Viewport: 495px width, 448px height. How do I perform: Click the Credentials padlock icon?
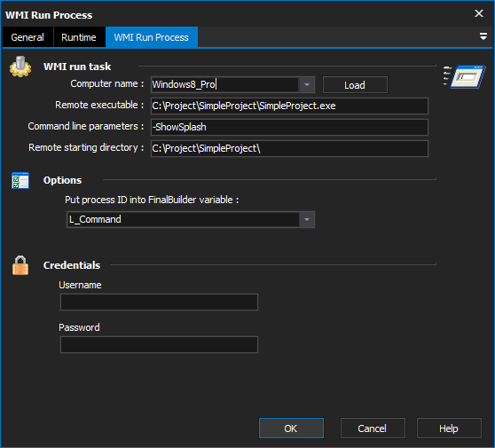(20, 265)
